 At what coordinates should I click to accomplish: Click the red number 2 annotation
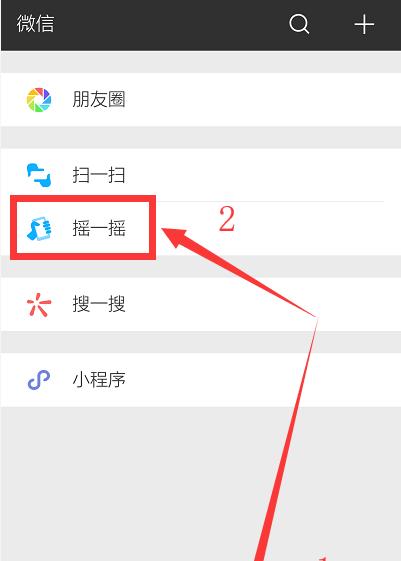pyautogui.click(x=227, y=219)
